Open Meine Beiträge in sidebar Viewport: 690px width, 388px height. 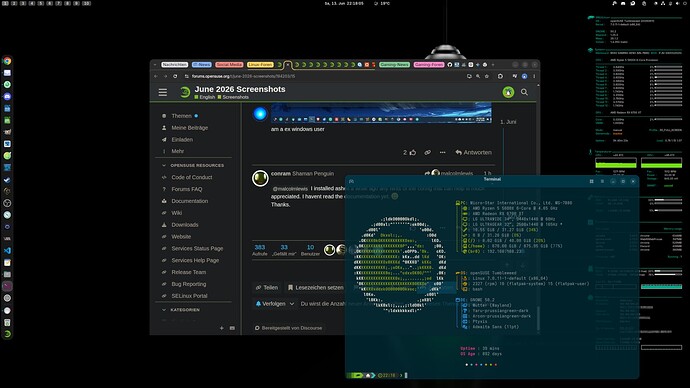(190, 128)
